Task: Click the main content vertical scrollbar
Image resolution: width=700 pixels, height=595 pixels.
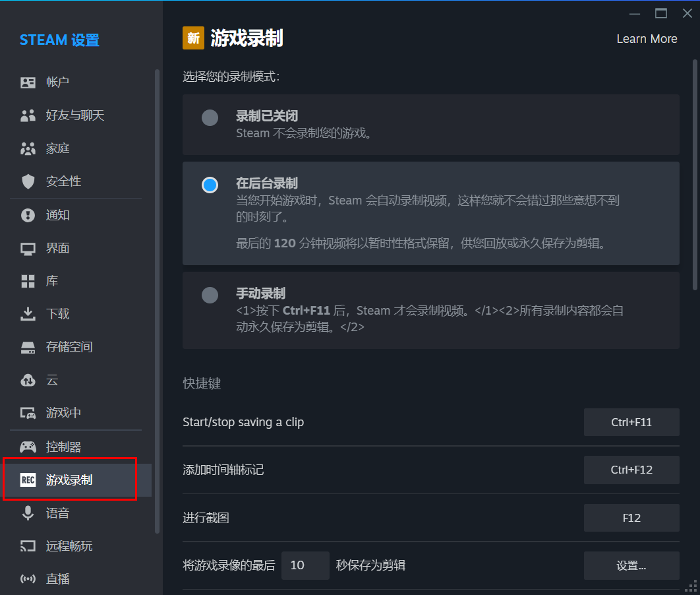Action: pos(694,175)
